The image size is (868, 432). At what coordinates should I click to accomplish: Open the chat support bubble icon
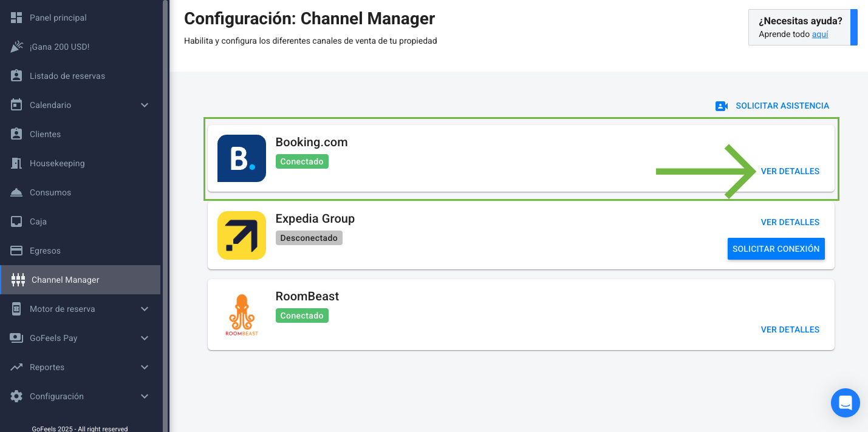click(x=846, y=403)
